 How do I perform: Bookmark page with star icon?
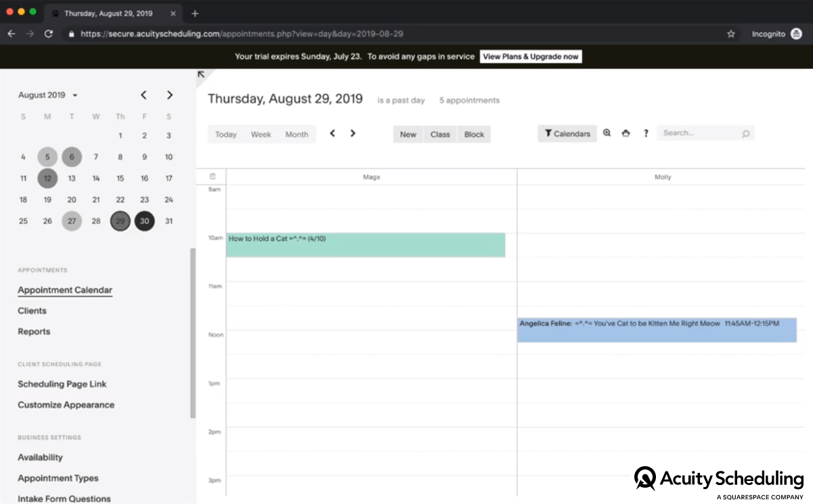[731, 34]
